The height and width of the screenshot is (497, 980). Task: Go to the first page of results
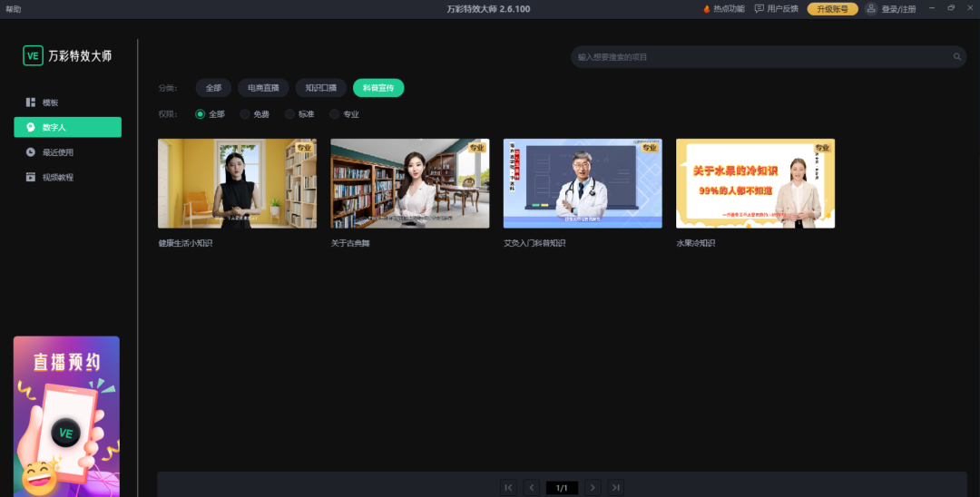[x=508, y=488]
